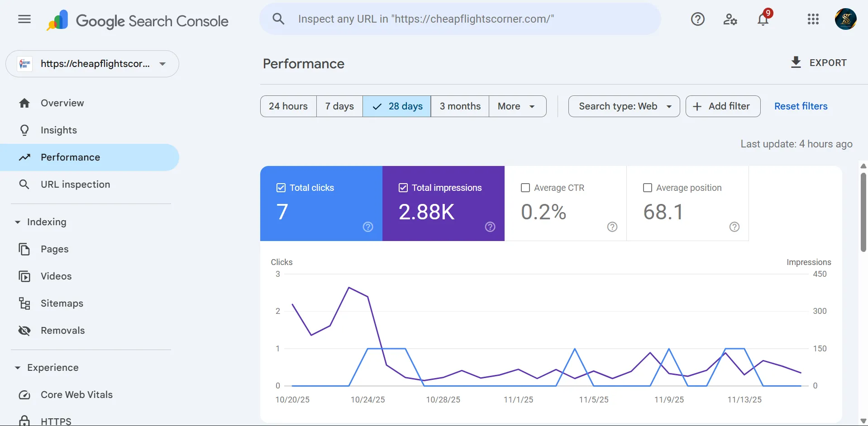The image size is (868, 426).
Task: Click the Export button
Action: (x=818, y=63)
